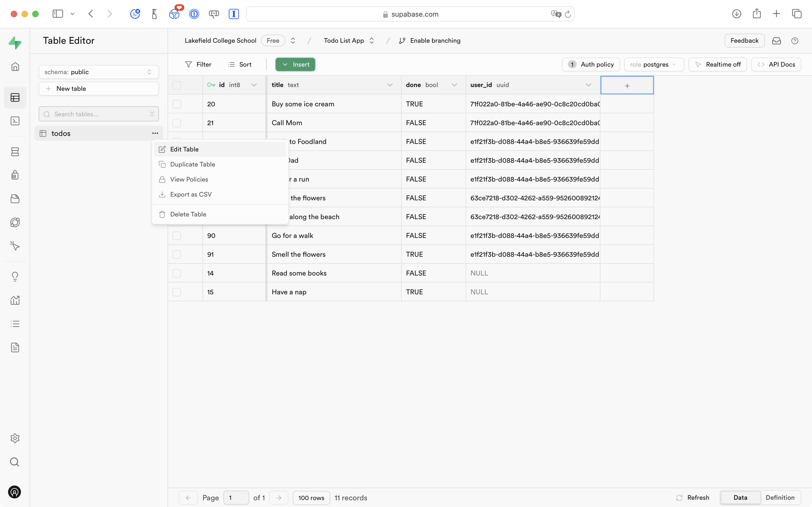The image size is (812, 507).
Task: Click the add column plus button
Action: pyautogui.click(x=627, y=85)
